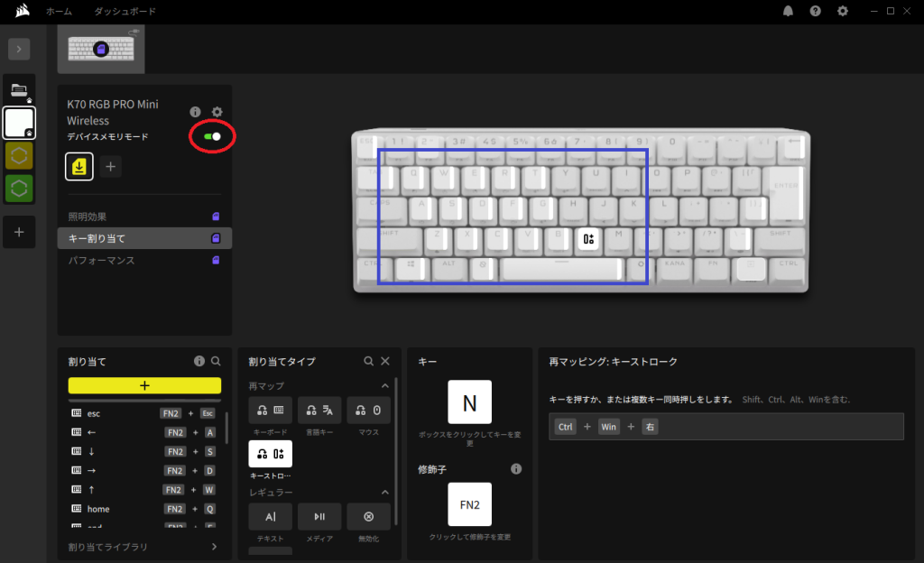
Task: Select the ↑ FN2+W assignment
Action: click(x=143, y=489)
